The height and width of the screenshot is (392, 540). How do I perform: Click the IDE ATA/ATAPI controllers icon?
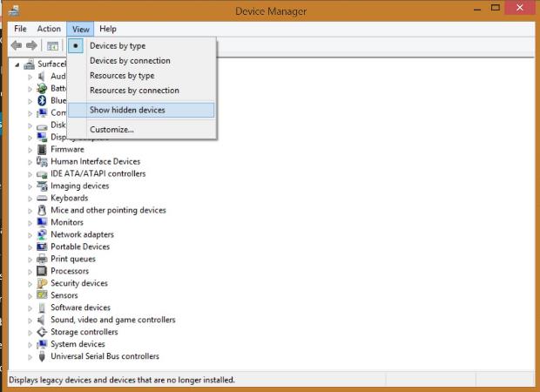coord(42,174)
